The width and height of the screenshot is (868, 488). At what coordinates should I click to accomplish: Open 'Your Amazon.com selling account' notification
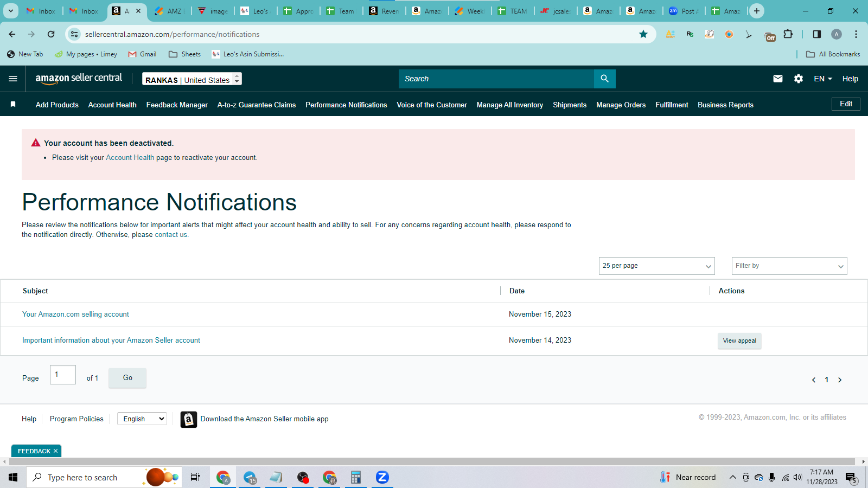click(x=75, y=314)
